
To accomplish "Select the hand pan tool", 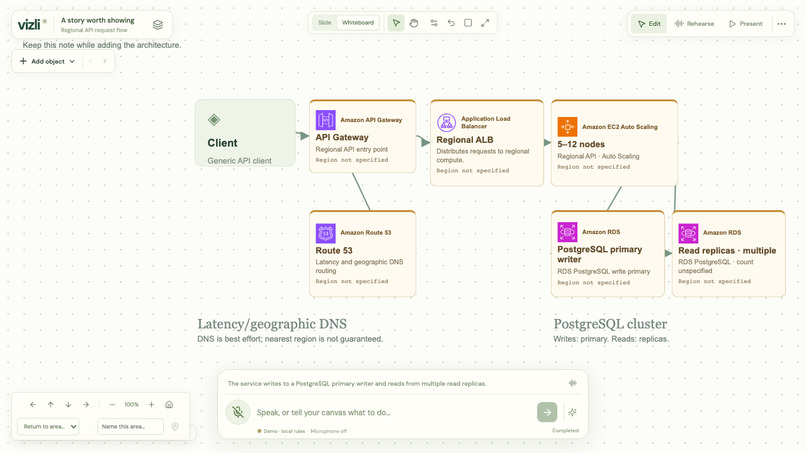I will tap(414, 23).
